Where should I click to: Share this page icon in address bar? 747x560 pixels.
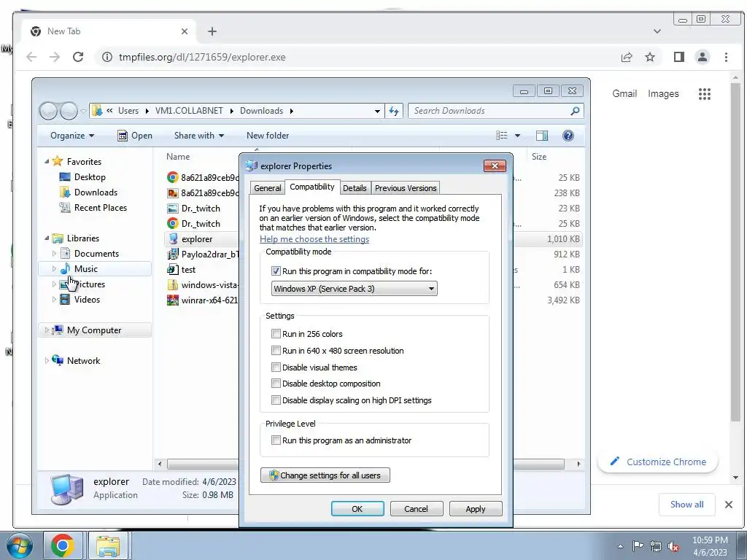[627, 57]
